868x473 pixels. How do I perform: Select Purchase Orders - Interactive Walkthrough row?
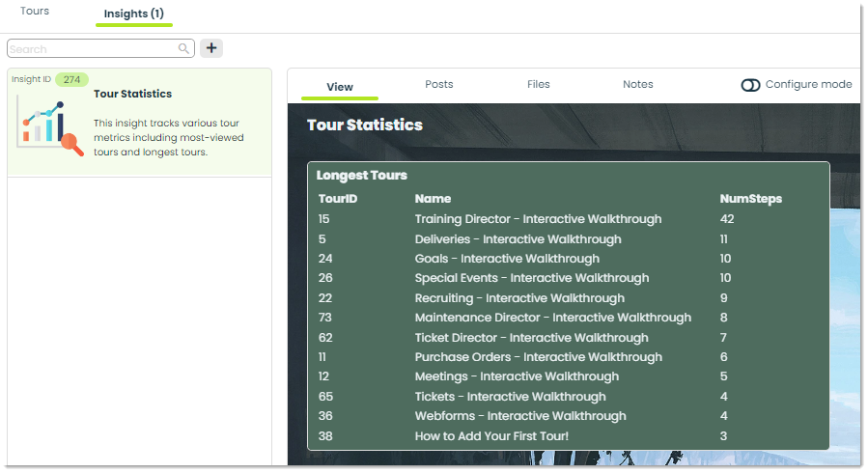point(568,357)
